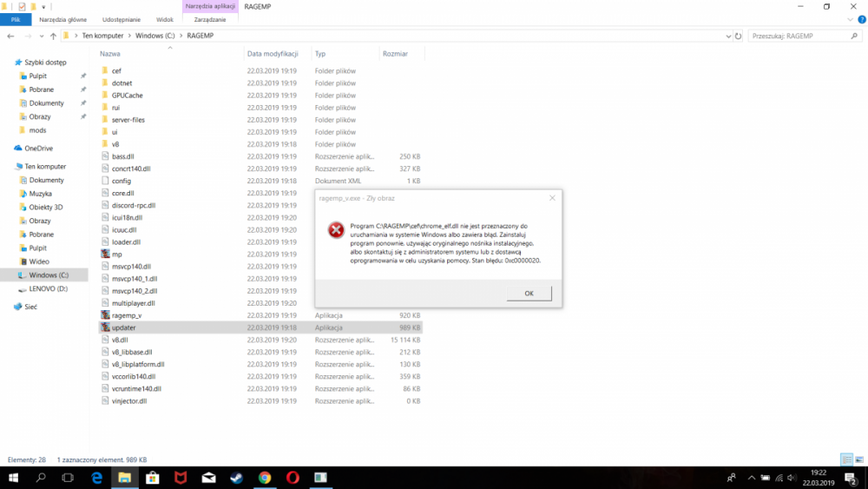This screenshot has height=489, width=868.
Task: Sort by Rozmiar column header
Action: click(395, 54)
